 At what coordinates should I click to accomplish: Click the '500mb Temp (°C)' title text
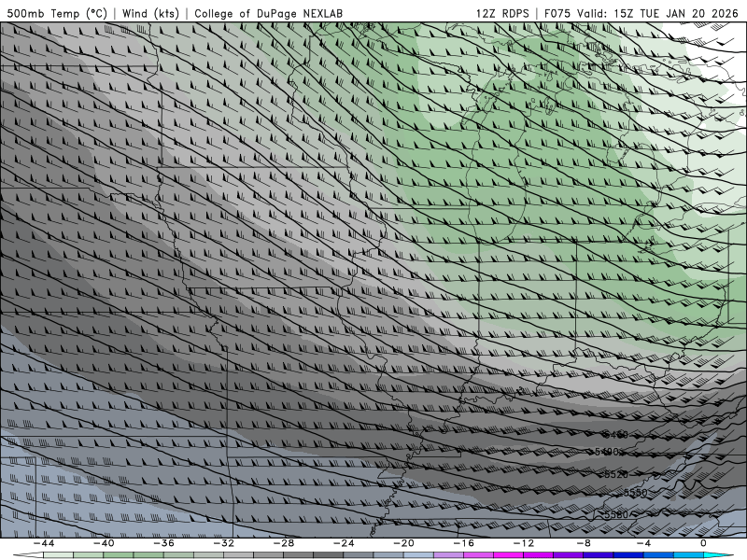(x=57, y=13)
